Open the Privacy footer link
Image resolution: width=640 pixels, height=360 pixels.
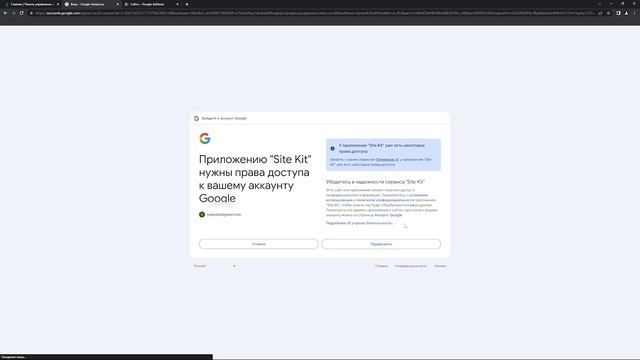(411, 266)
